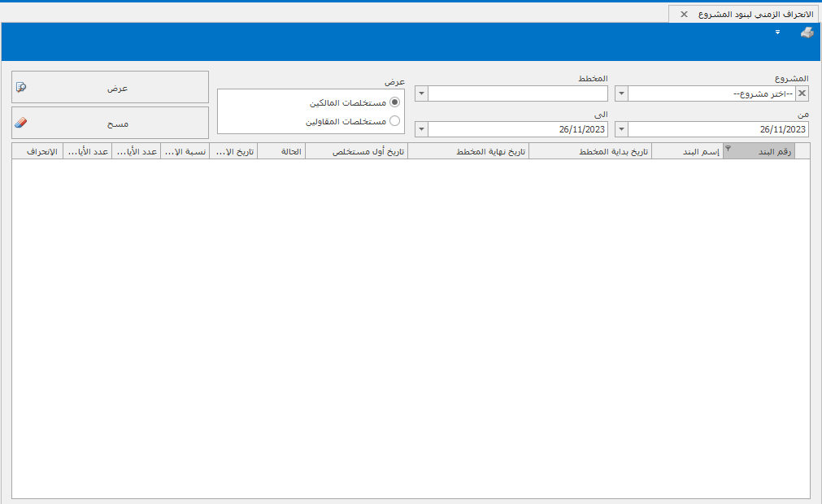The image size is (822, 504).
Task: Select the مستخلصات المالكين radio option
Action: (x=395, y=102)
